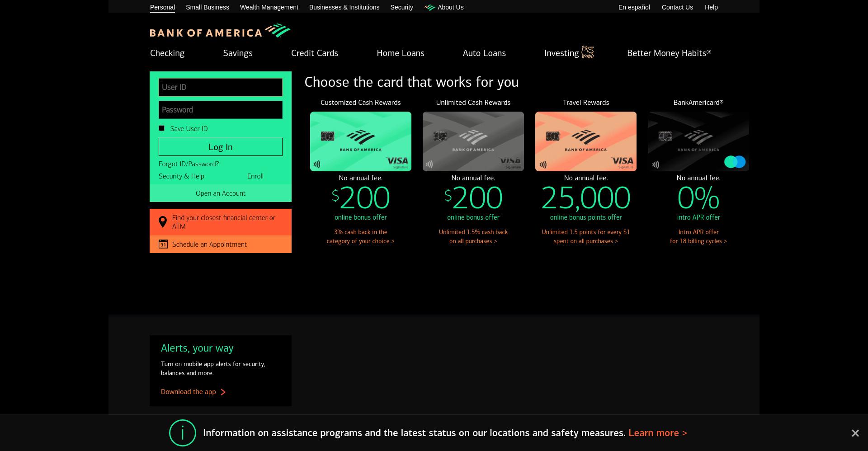Click Open an Account

221,193
